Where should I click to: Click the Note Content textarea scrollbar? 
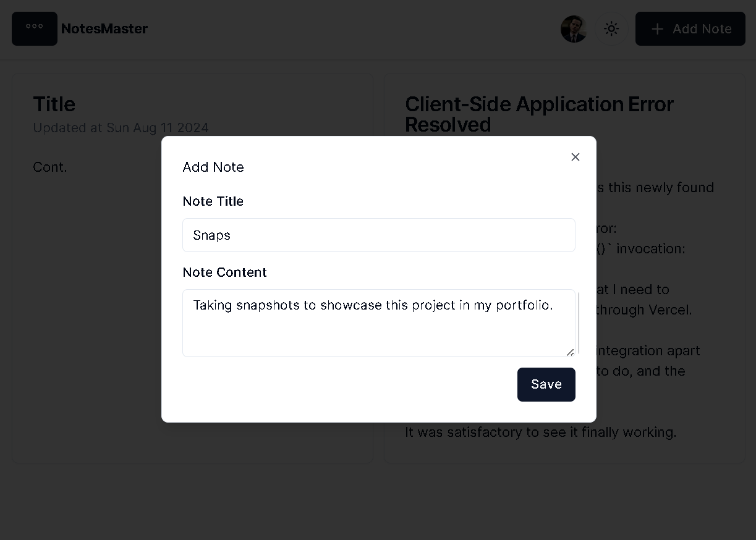point(579,323)
